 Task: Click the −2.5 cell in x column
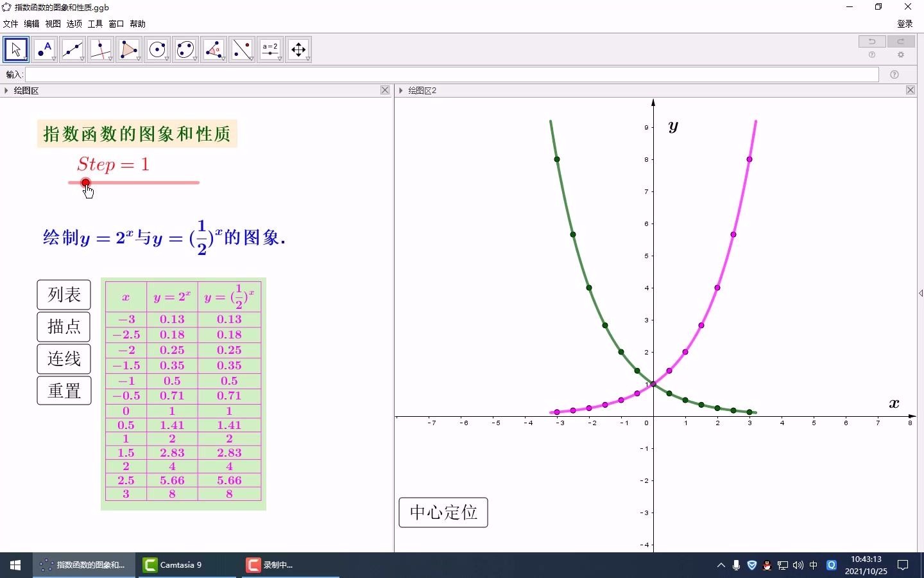coord(126,335)
